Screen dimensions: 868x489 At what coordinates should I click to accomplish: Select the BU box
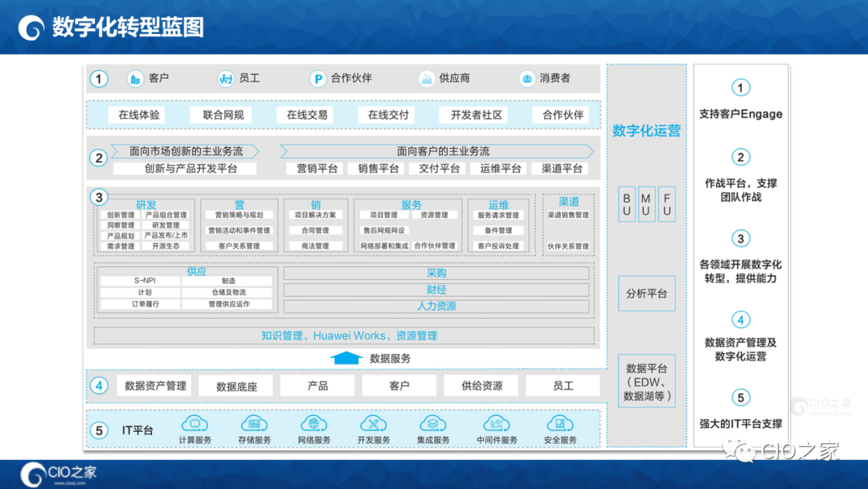coord(626,203)
